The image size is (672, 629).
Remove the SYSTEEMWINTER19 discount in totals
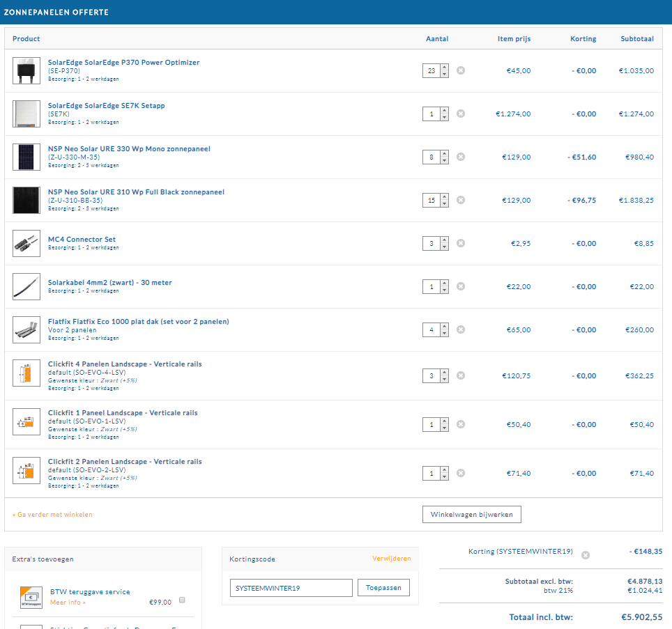click(x=586, y=555)
